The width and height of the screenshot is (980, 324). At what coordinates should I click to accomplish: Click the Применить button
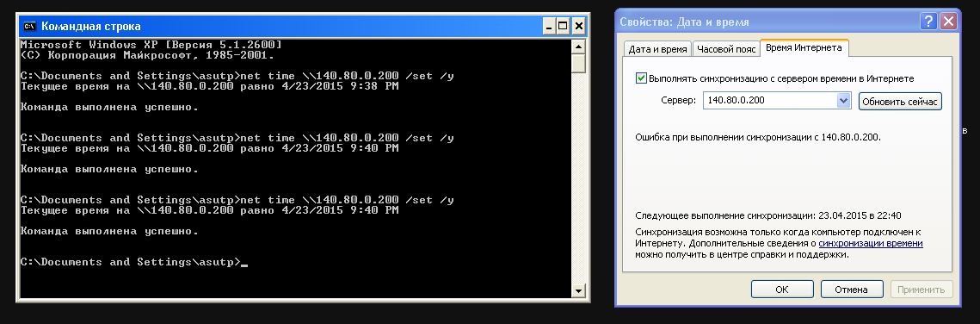point(921,289)
